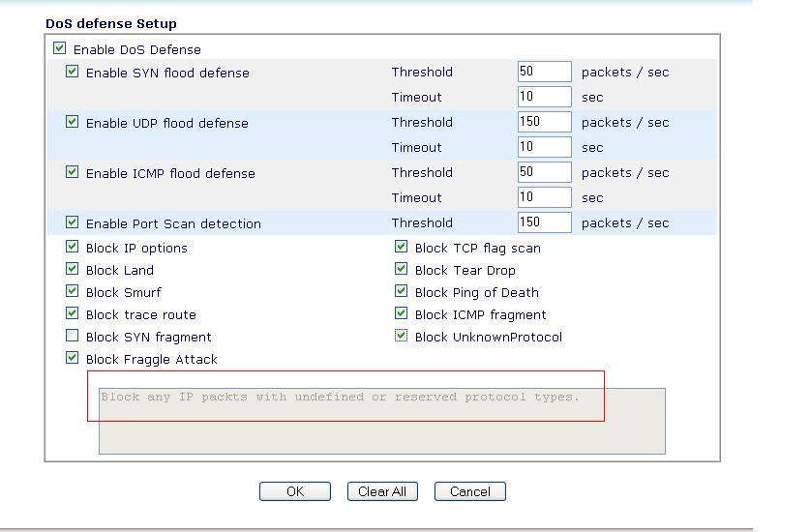Toggle the Block Land checkbox
Screen dimensions: 810x532
73,269
